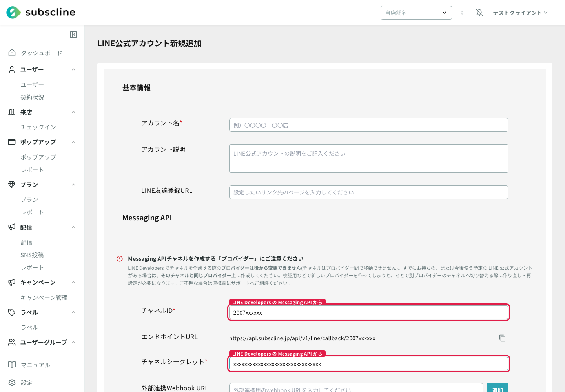Collapse the キャンペーン section chevron
The image size is (565, 392).
click(73, 282)
